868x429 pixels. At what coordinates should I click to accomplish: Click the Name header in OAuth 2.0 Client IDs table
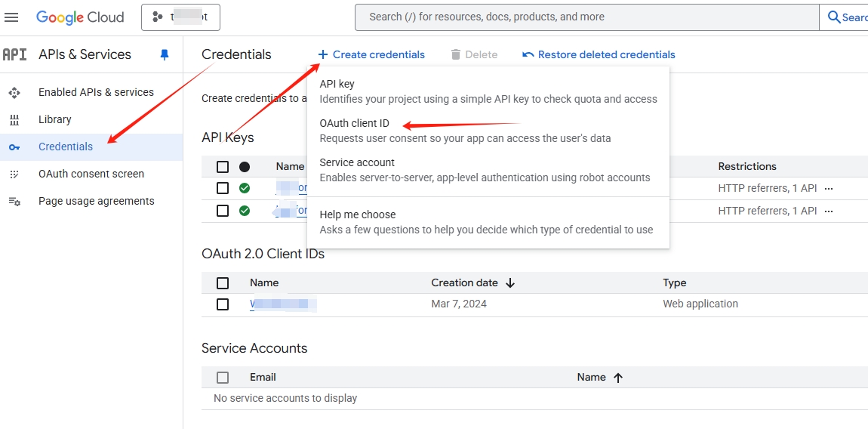(x=264, y=282)
